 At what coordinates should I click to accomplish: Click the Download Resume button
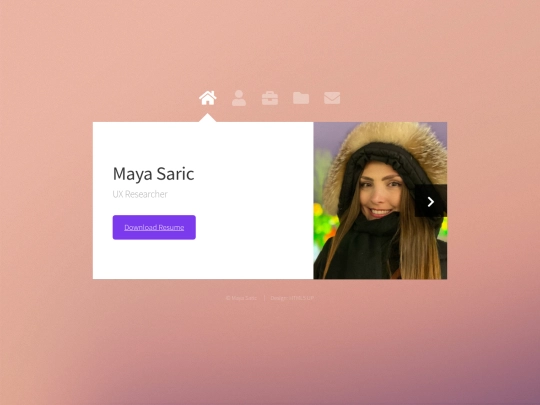154,227
